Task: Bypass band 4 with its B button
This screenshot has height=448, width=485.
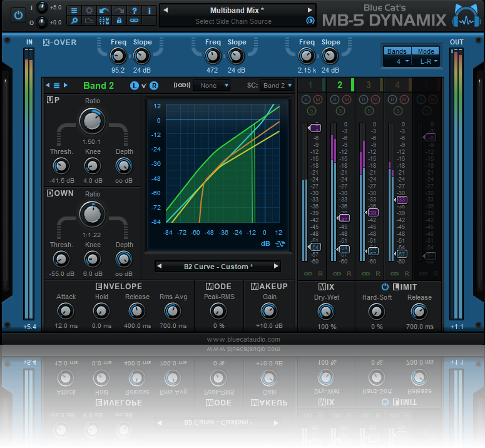Action: coord(392,99)
